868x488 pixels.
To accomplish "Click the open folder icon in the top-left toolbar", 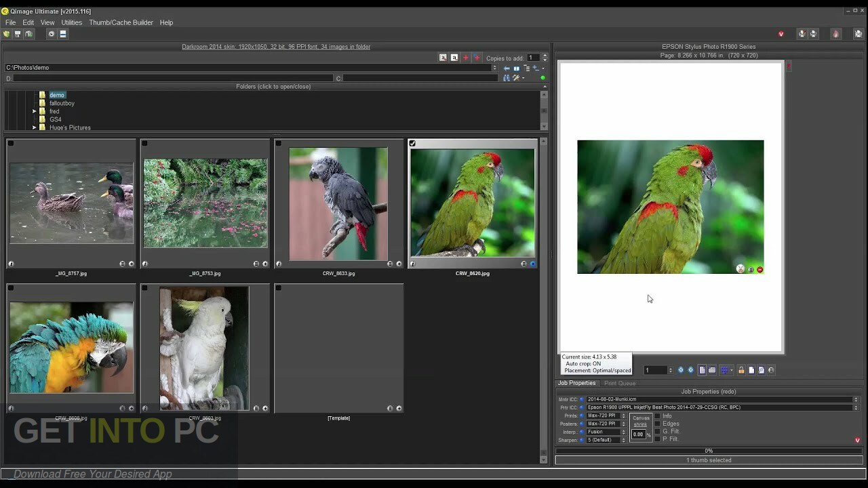I will [7, 34].
